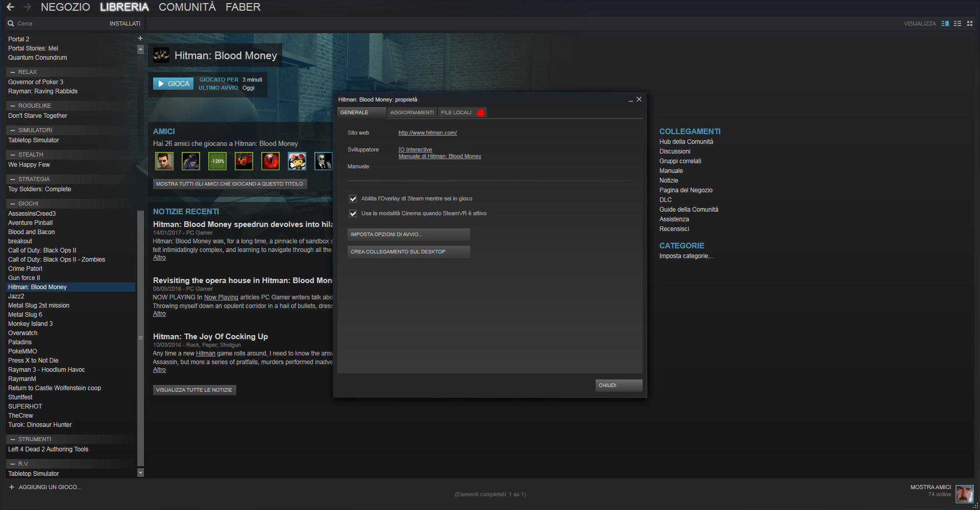The width and height of the screenshot is (980, 510).
Task: Click MOSTRA AMICI friends list
Action: point(930,487)
